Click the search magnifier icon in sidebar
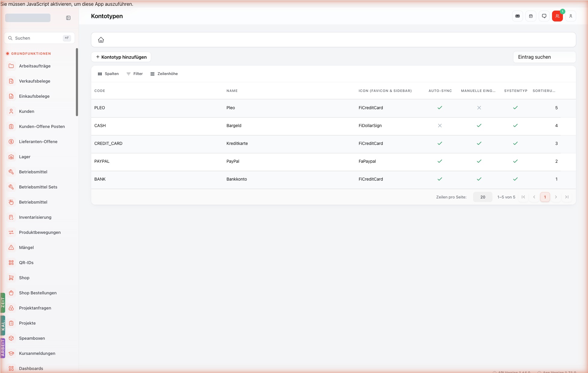The image size is (588, 373). tap(10, 38)
